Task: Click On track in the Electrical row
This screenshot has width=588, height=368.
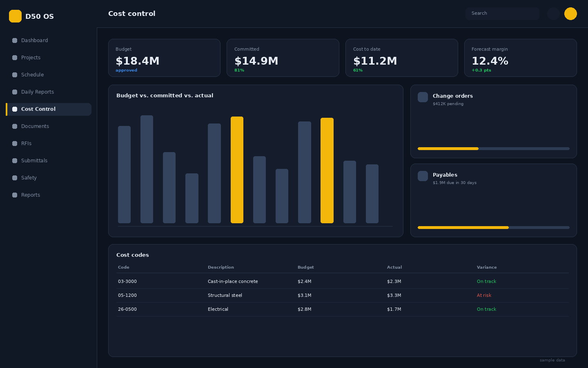Action: pyautogui.click(x=487, y=309)
